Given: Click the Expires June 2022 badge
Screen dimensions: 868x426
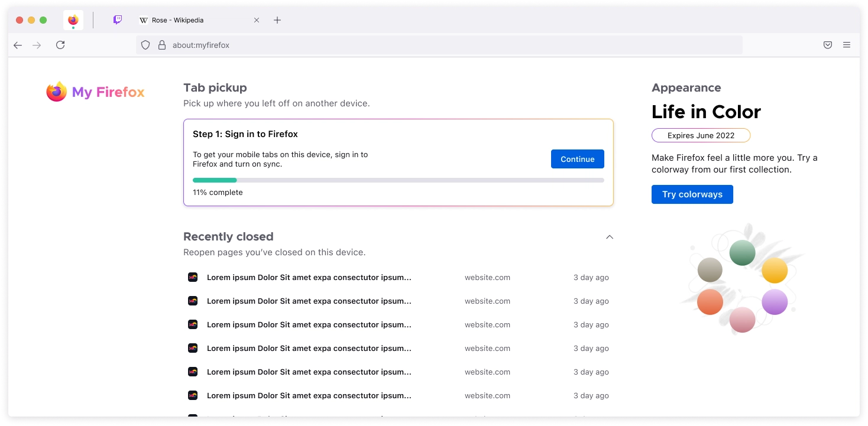Looking at the screenshot, I should click(701, 135).
